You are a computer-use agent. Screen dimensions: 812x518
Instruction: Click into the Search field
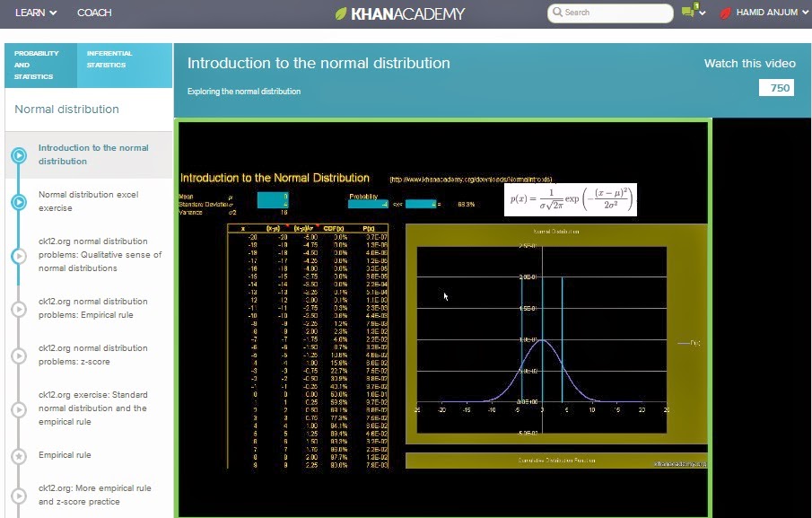point(610,13)
